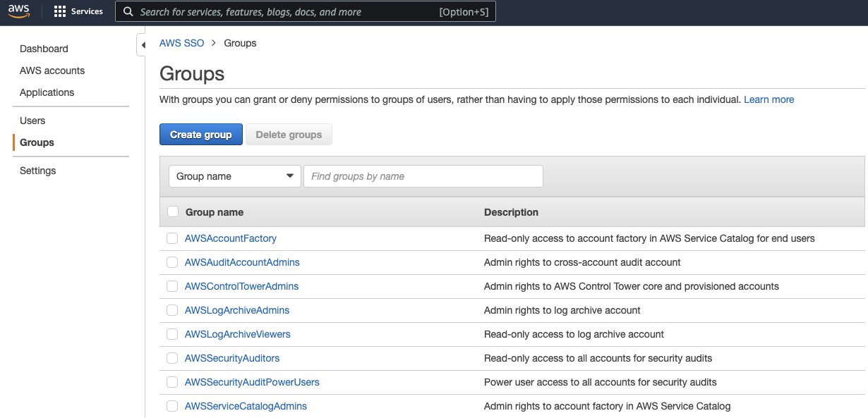This screenshot has width=868, height=418.
Task: Focus the Find groups by name field
Action: pos(423,176)
